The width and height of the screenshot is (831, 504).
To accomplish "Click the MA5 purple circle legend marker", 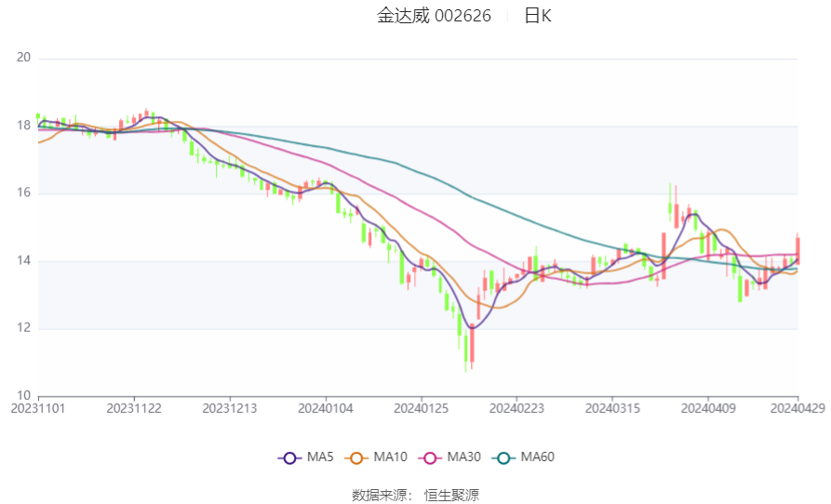I will point(289,458).
